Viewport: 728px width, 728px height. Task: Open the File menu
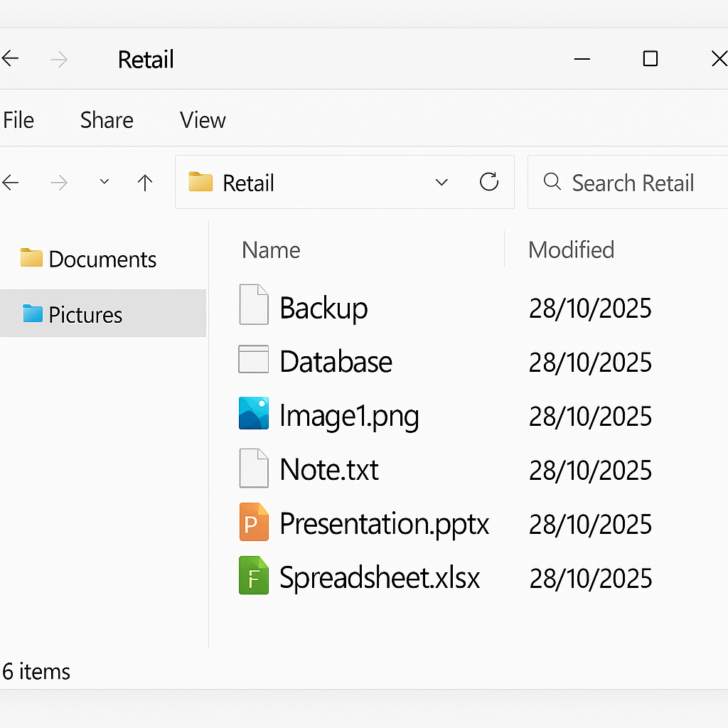point(18,120)
